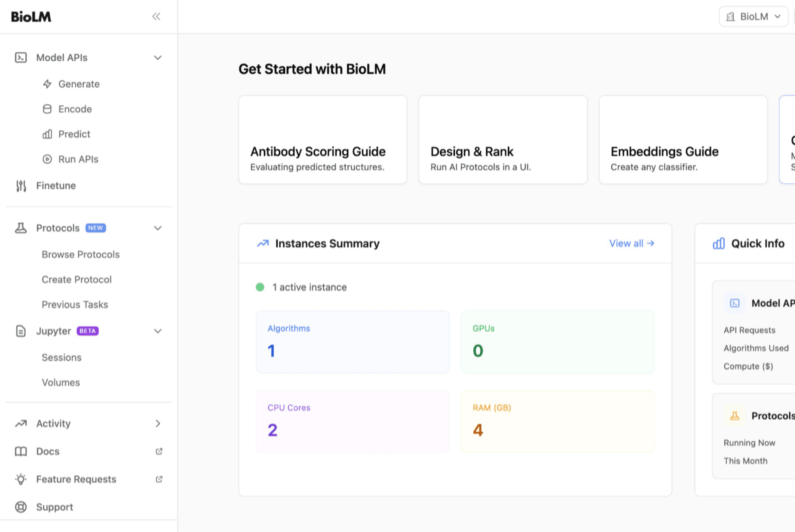Open Previous Tasks
Viewport: 795px width, 532px height.
(x=75, y=305)
